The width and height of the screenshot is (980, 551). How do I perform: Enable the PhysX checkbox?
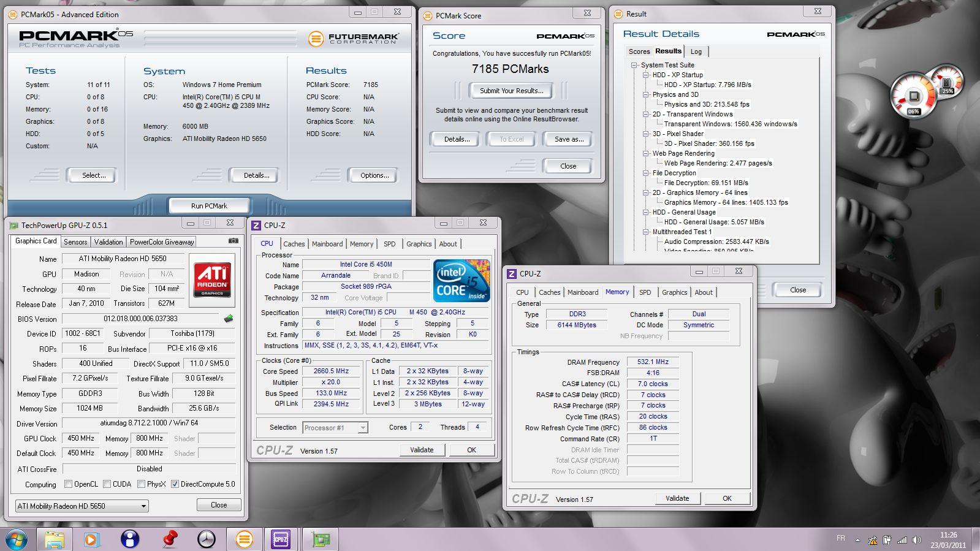142,484
